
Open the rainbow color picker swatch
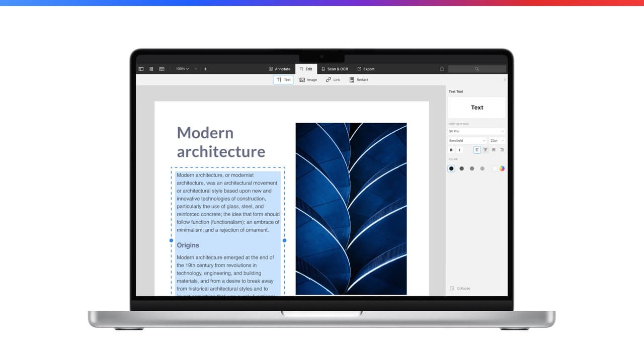501,168
